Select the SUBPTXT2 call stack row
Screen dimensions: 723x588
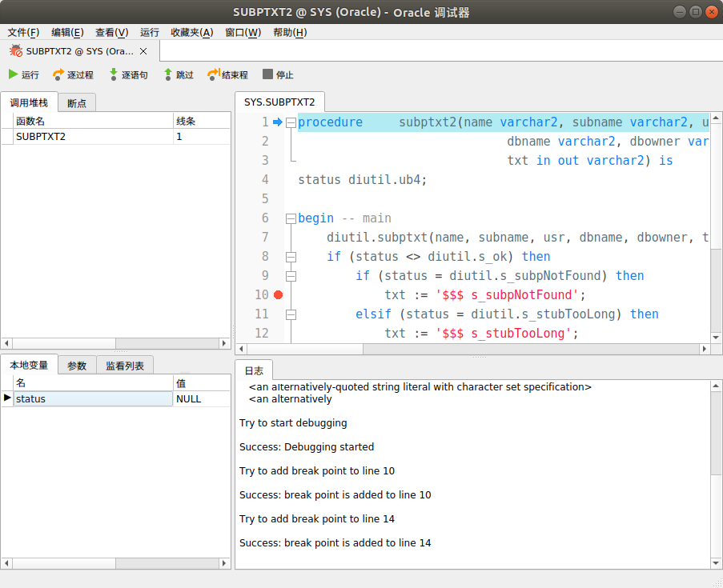[x=115, y=137]
